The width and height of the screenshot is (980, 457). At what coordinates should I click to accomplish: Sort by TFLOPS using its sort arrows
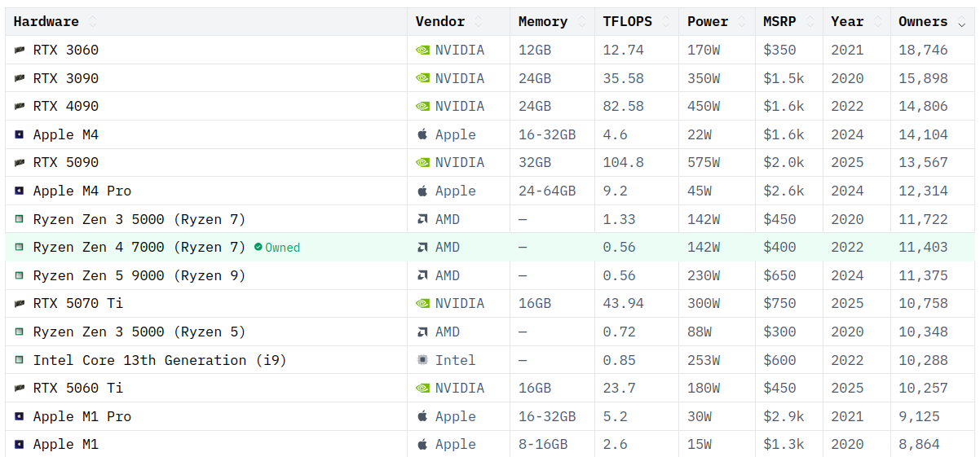[665, 22]
